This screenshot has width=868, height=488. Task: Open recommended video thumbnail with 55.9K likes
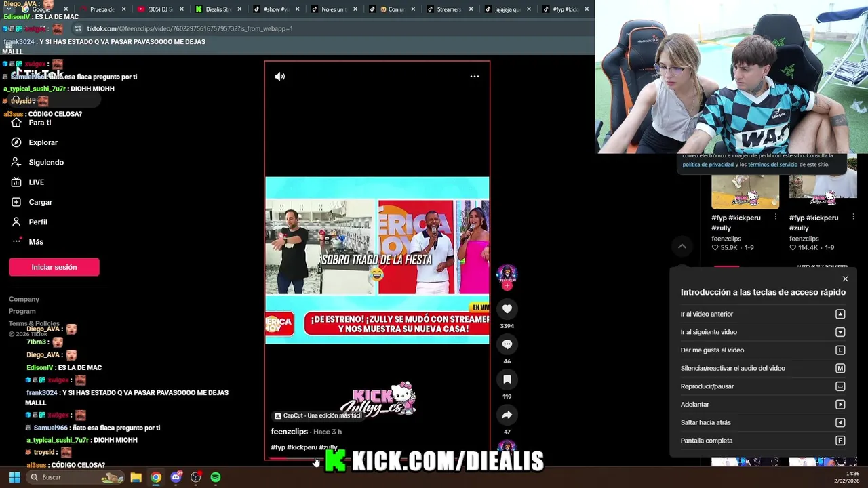tap(745, 192)
